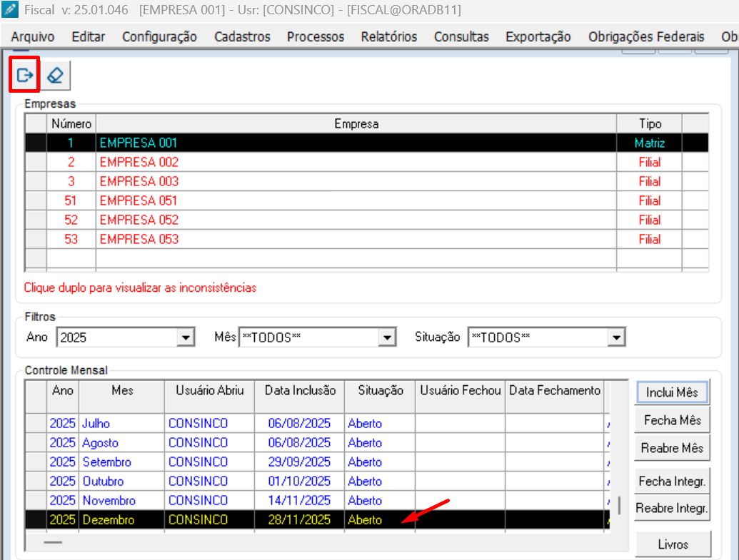The image size is (739, 560).
Task: Click the Controle Mensal horizontal scrollbar thumb
Action: 53,542
